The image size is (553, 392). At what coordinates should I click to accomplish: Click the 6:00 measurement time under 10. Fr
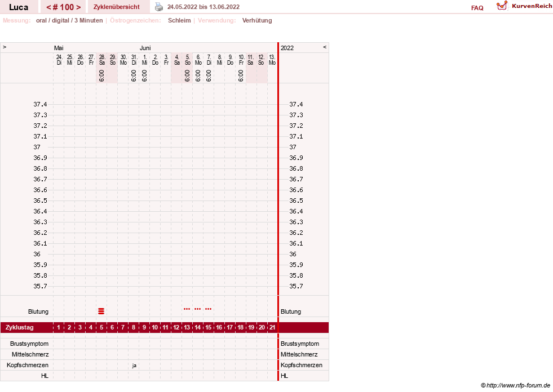point(241,76)
